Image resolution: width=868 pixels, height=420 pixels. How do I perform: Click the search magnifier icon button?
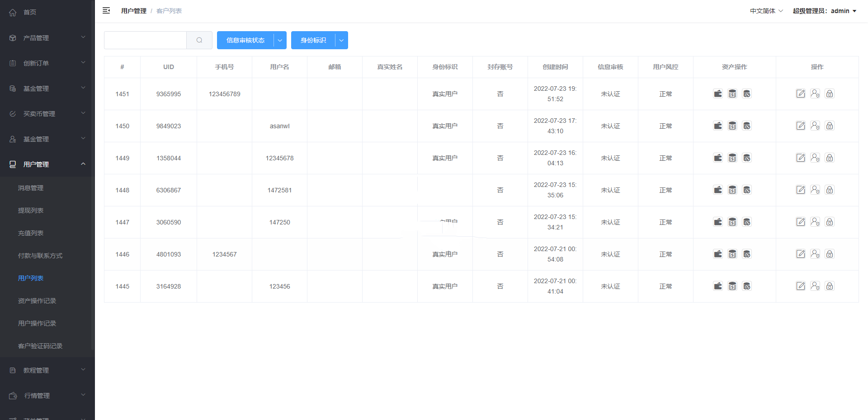199,40
